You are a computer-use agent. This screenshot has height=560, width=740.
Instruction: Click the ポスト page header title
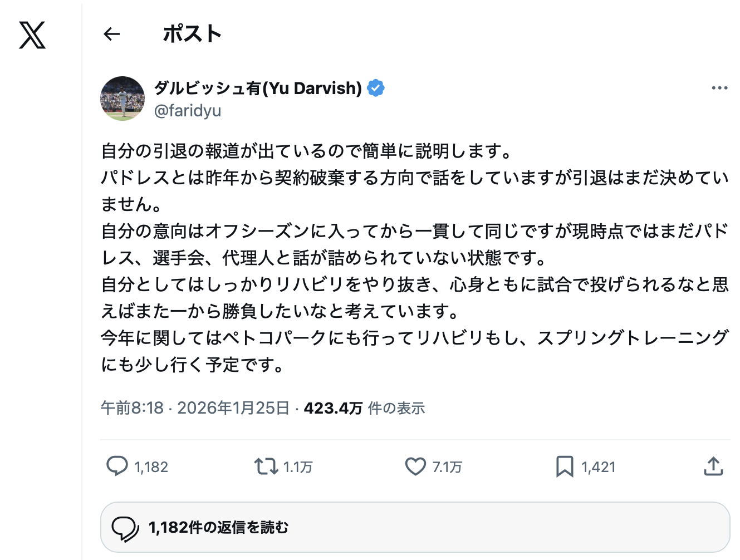192,35
